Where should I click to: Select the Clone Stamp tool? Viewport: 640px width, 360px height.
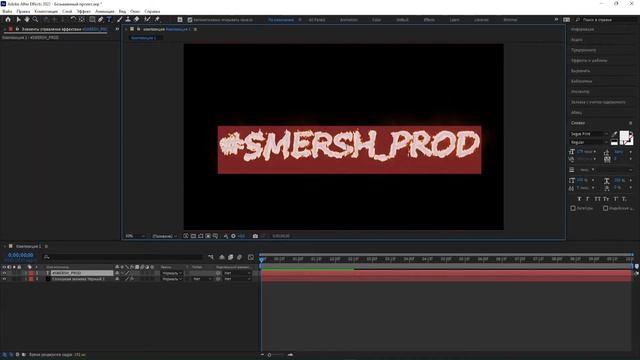click(x=128, y=19)
